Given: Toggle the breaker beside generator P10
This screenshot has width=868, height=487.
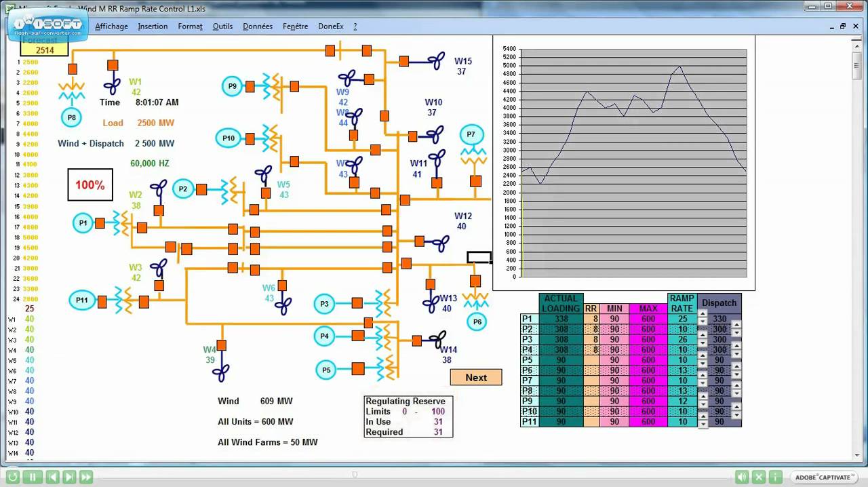Looking at the screenshot, I should 250,139.
